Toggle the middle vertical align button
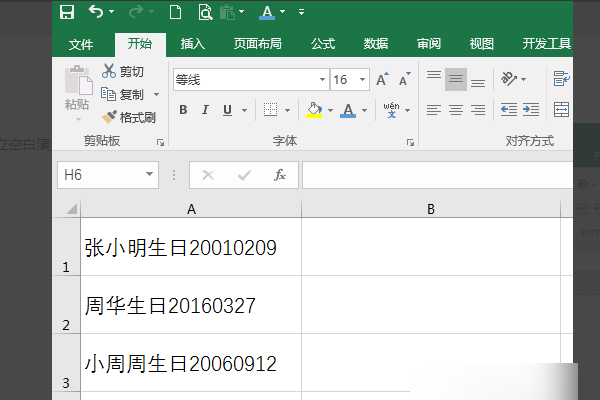Screen dimensions: 600x400 [x=456, y=79]
